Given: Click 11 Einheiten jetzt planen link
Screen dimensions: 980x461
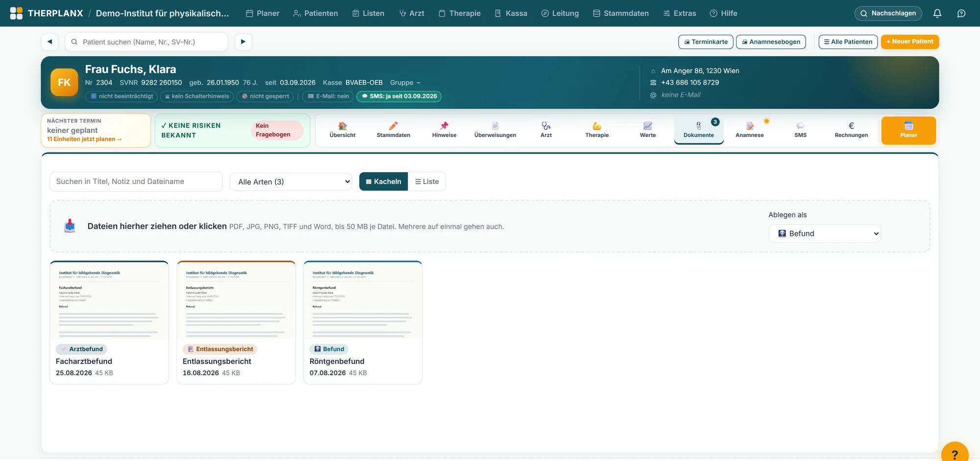Looking at the screenshot, I should 84,139.
